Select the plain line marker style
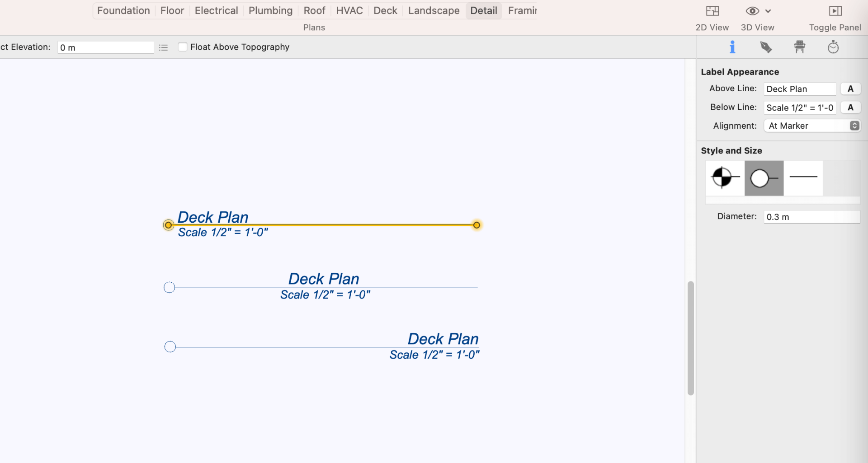Screen dimensions: 868x463 click(804, 178)
